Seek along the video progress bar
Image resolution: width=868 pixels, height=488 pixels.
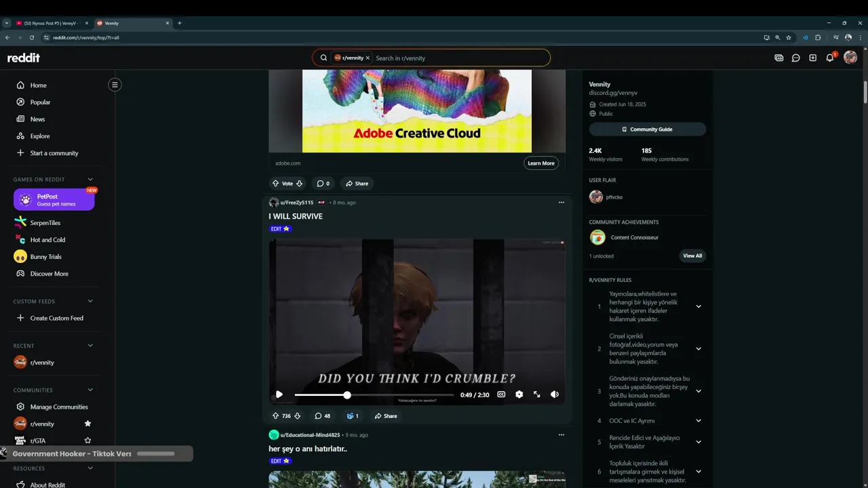pyautogui.click(x=374, y=394)
